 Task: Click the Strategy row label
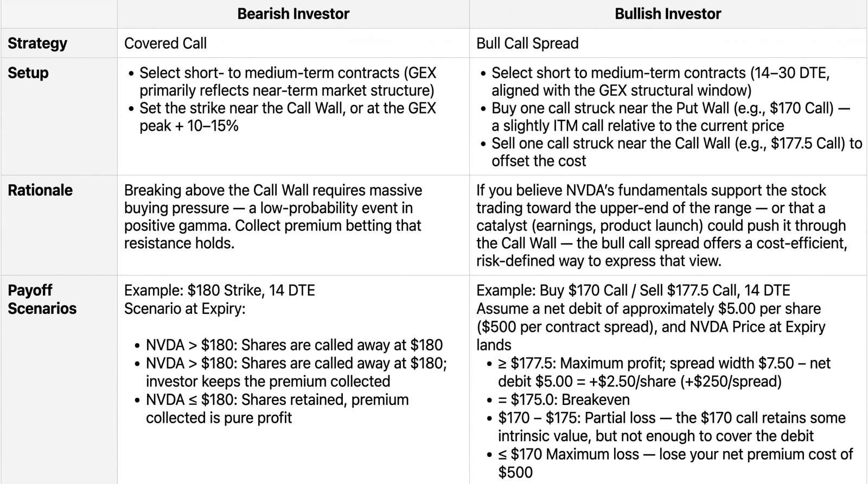coord(37,43)
